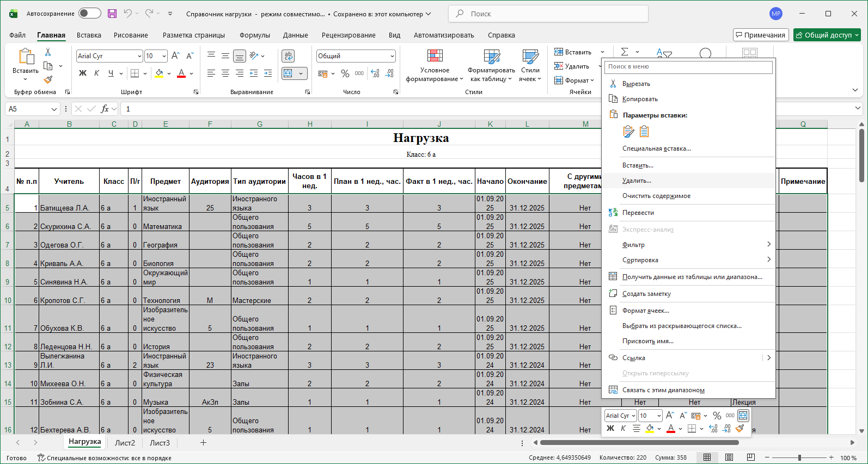Choose the Paste option with pencil icon
The width and height of the screenshot is (868, 464).
tap(628, 132)
